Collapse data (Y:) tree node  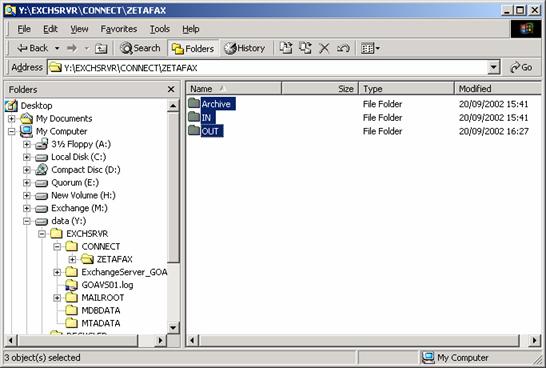[27, 221]
